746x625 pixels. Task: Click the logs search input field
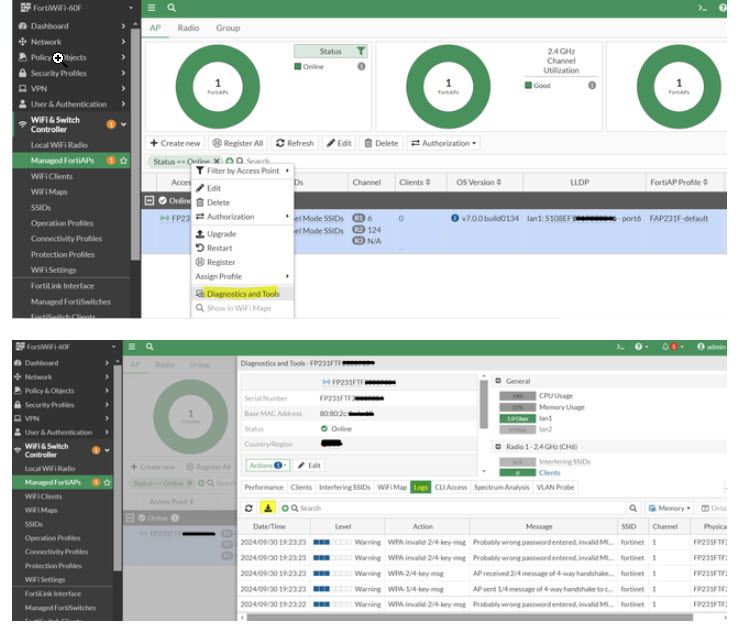point(458,508)
